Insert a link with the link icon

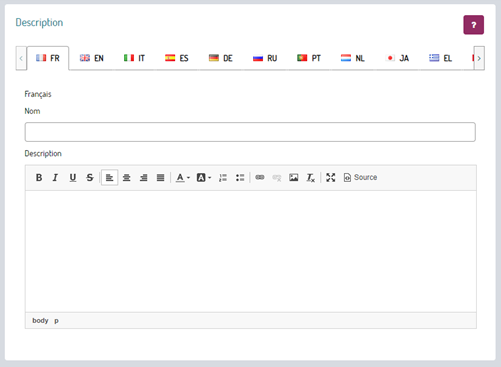point(260,178)
